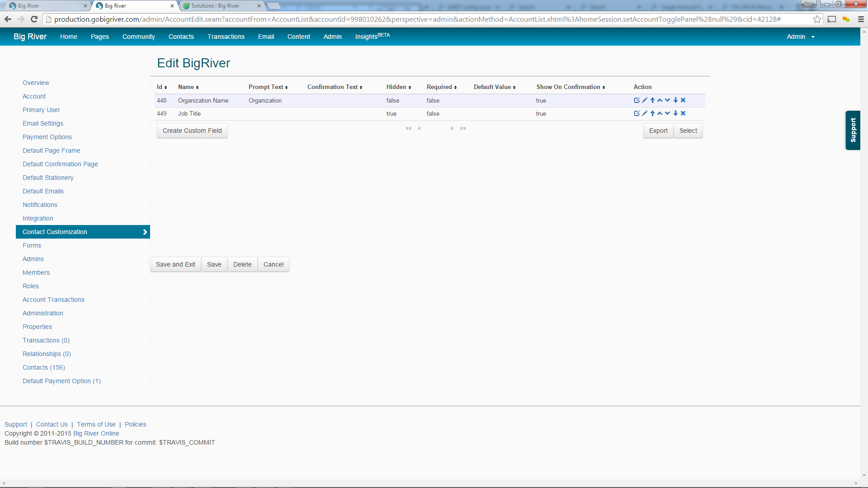The width and height of the screenshot is (868, 488).
Task: Open the Transactions menu in navbar
Action: [x=226, y=37]
